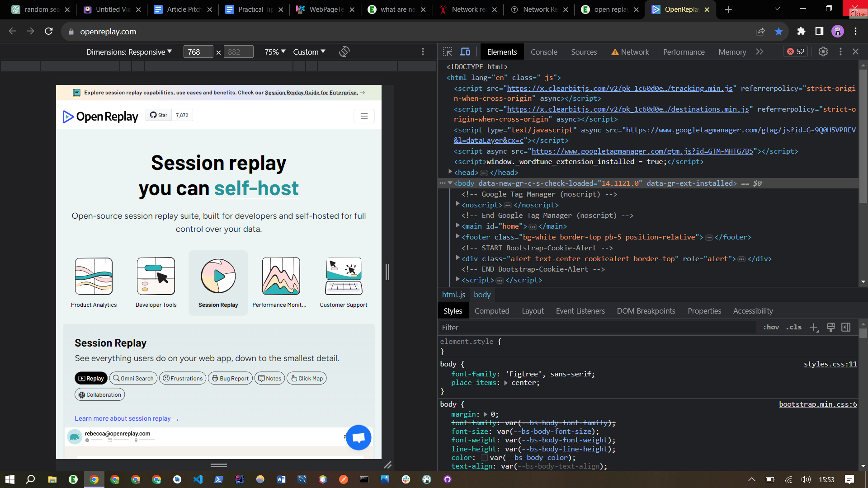Show more DevTools tabs chevron
The image size is (868, 488).
[759, 52]
